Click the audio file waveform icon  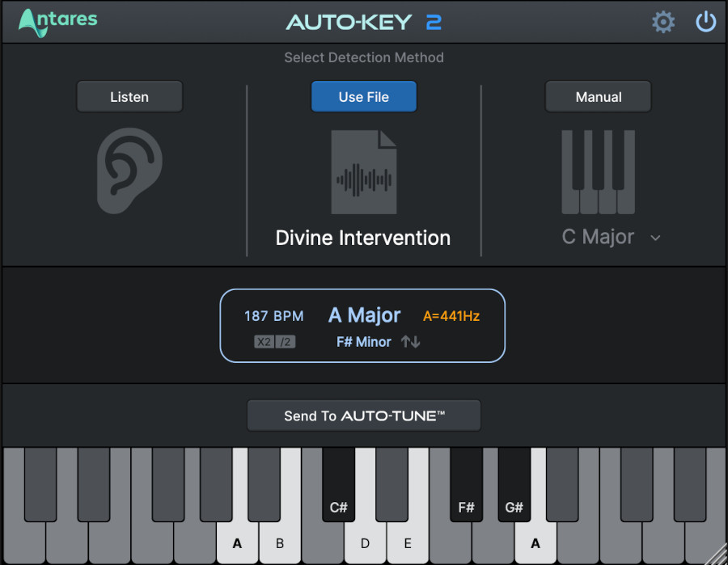click(363, 171)
